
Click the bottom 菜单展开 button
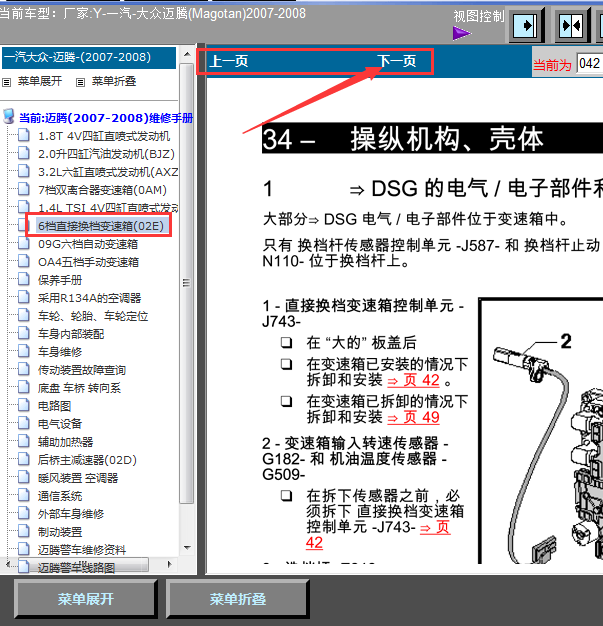point(85,599)
